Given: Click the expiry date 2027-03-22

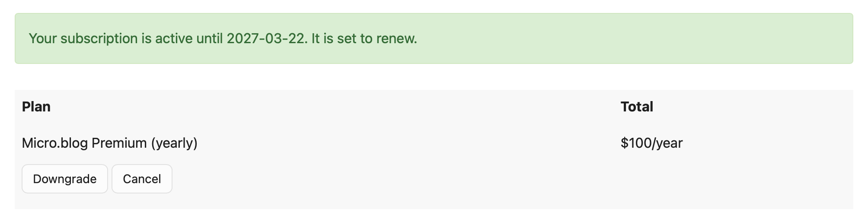Looking at the screenshot, I should point(266,38).
